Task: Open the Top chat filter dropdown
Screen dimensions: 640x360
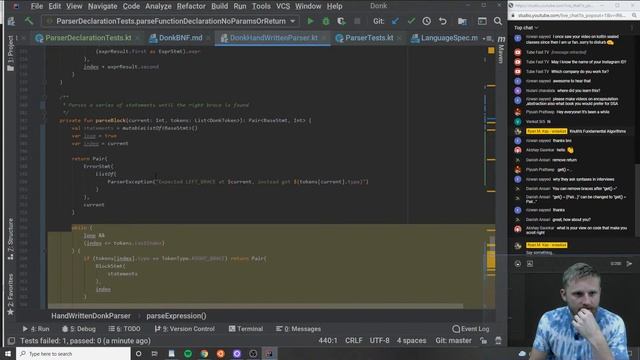Action: coord(526,28)
